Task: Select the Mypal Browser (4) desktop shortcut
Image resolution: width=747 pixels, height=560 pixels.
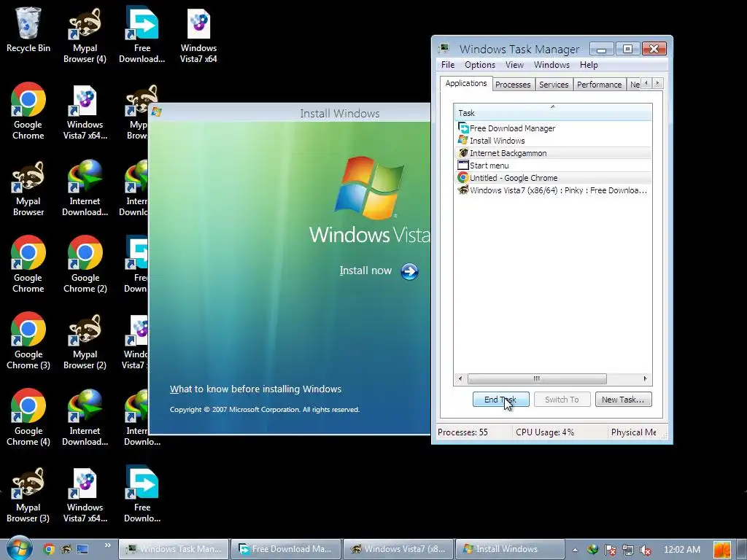Action: click(x=85, y=35)
